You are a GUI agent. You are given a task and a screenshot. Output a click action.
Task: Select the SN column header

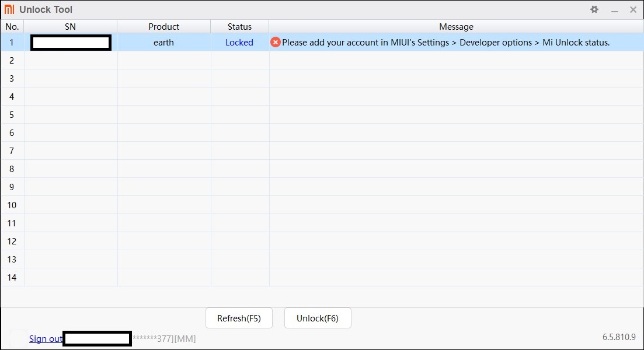[70, 27]
